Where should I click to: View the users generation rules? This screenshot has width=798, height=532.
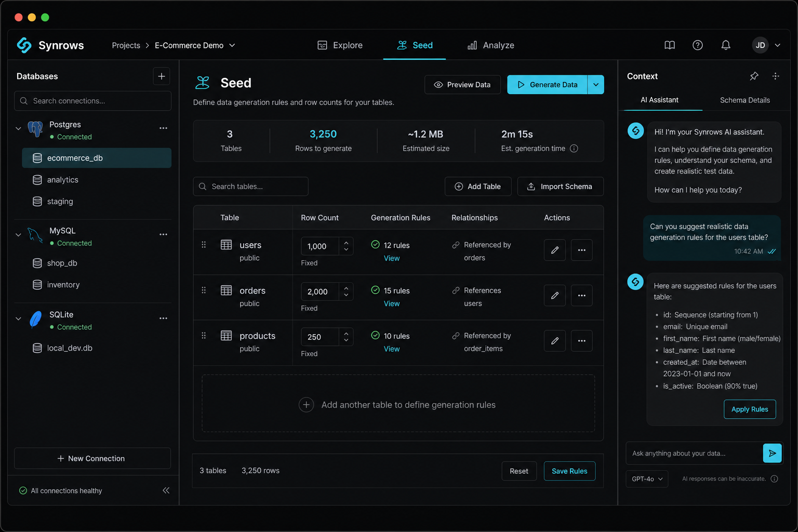click(392, 258)
